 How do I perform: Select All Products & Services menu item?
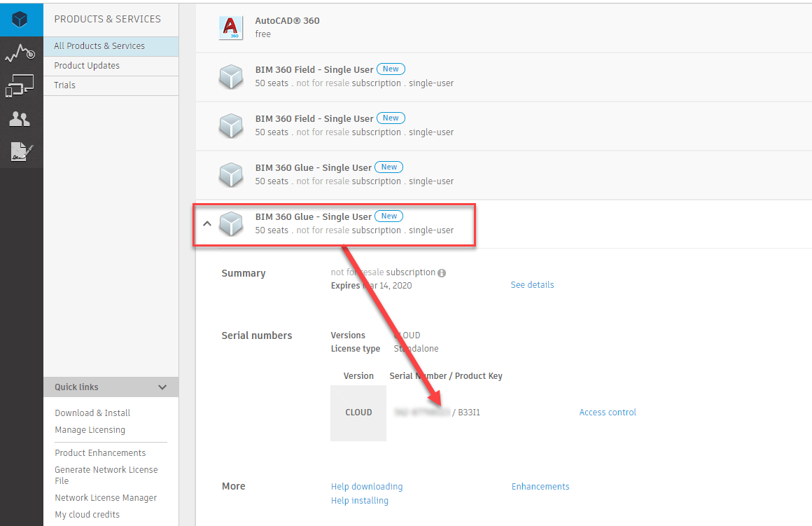click(111, 46)
